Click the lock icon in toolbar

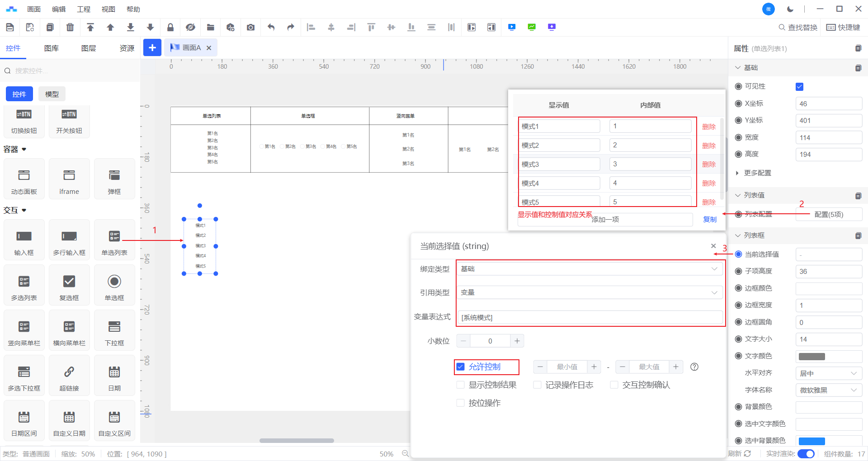[170, 28]
